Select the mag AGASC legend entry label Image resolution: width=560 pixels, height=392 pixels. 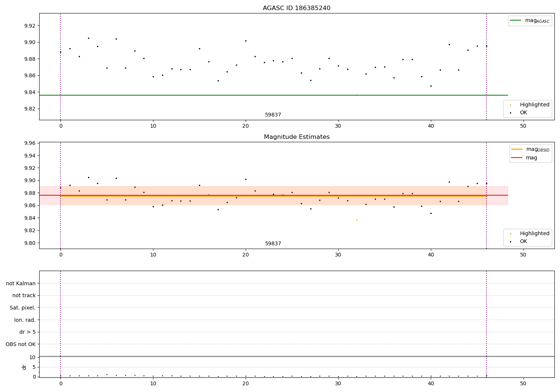pos(537,21)
